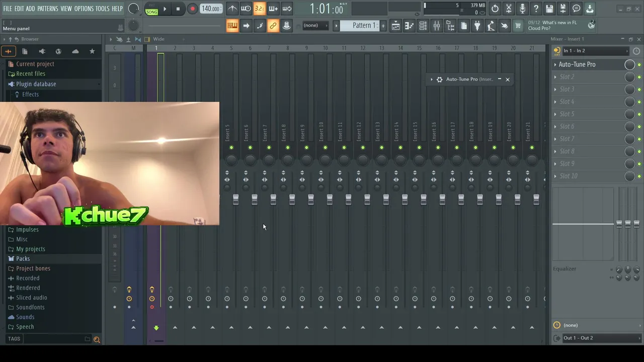
Task: Toggle the Slot 3 enable light
Action: pyautogui.click(x=639, y=89)
